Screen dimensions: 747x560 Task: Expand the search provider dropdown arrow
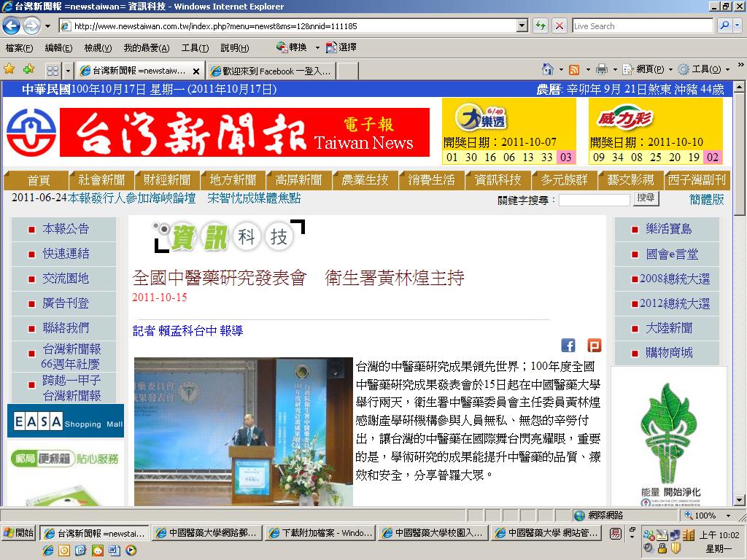[738, 26]
